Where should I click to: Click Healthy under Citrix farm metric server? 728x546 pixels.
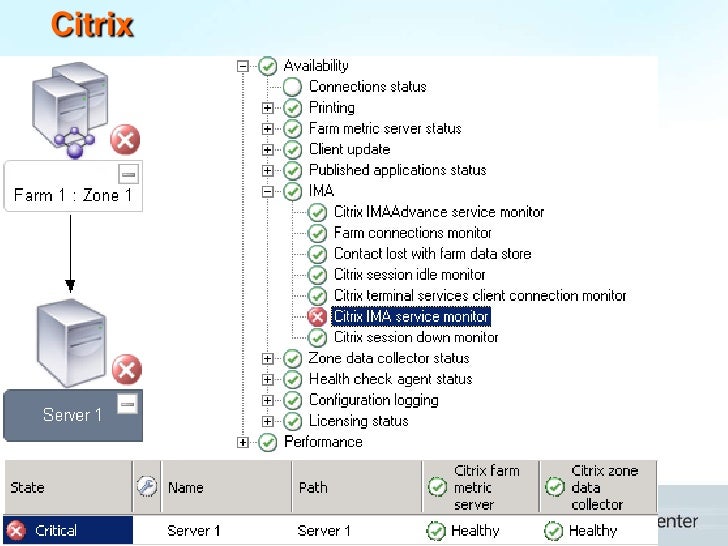tap(475, 531)
